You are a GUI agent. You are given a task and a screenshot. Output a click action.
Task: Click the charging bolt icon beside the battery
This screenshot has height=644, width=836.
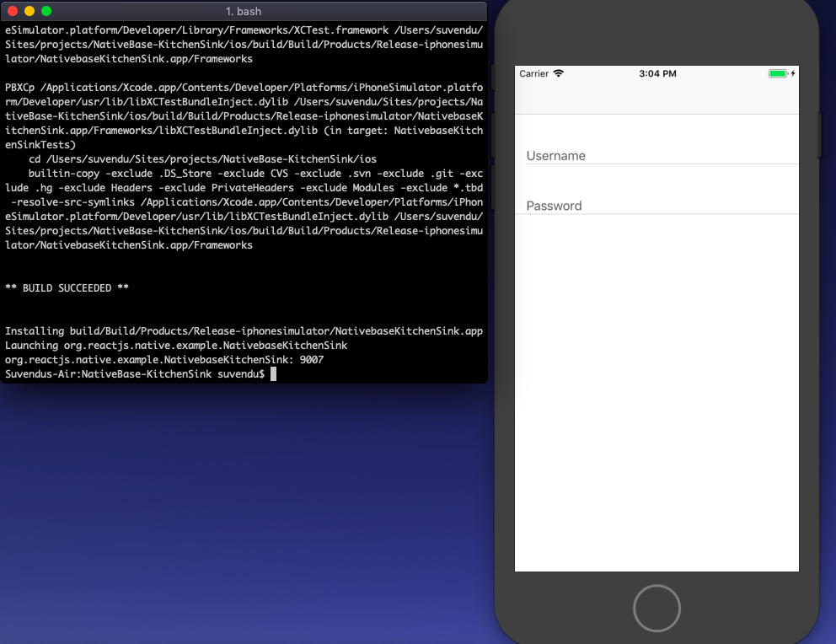coord(793,73)
